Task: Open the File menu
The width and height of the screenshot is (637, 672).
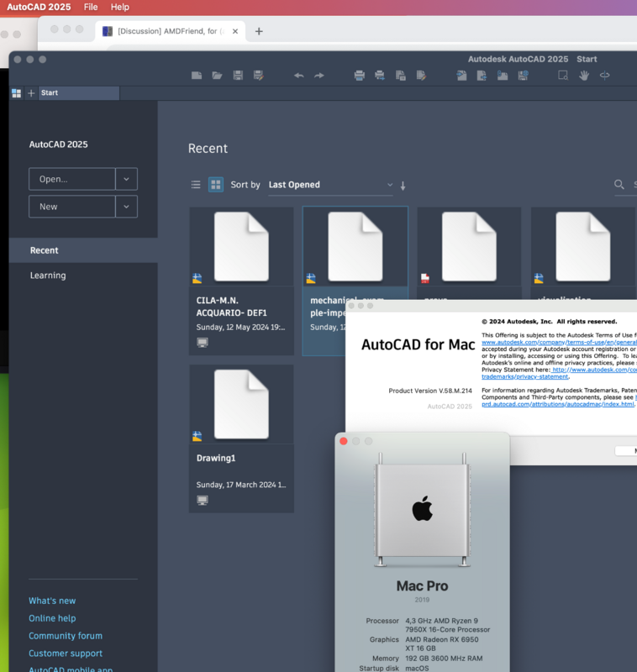Action: pyautogui.click(x=91, y=7)
